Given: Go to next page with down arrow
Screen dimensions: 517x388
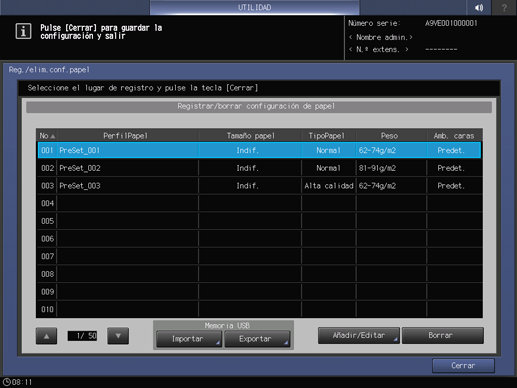Looking at the screenshot, I should (118, 336).
